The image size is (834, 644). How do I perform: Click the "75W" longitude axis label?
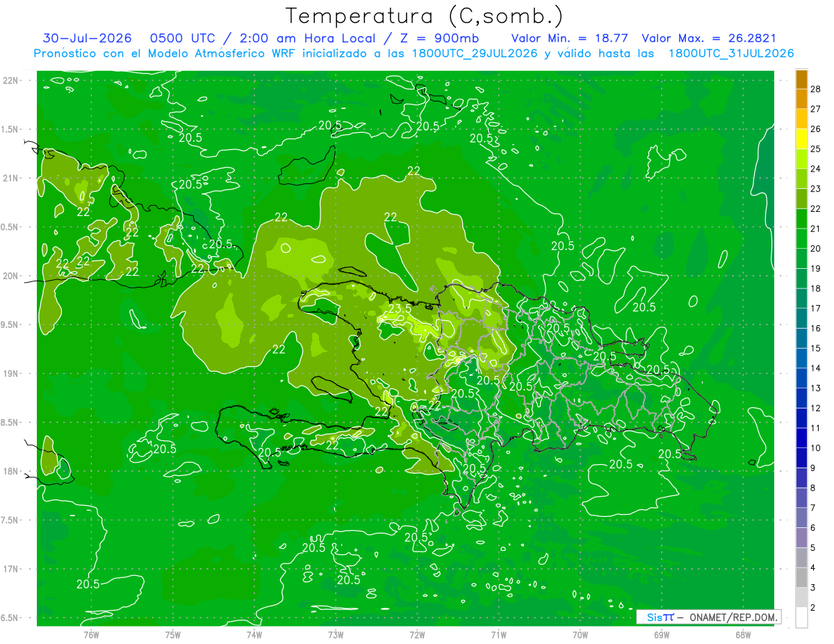tap(172, 634)
